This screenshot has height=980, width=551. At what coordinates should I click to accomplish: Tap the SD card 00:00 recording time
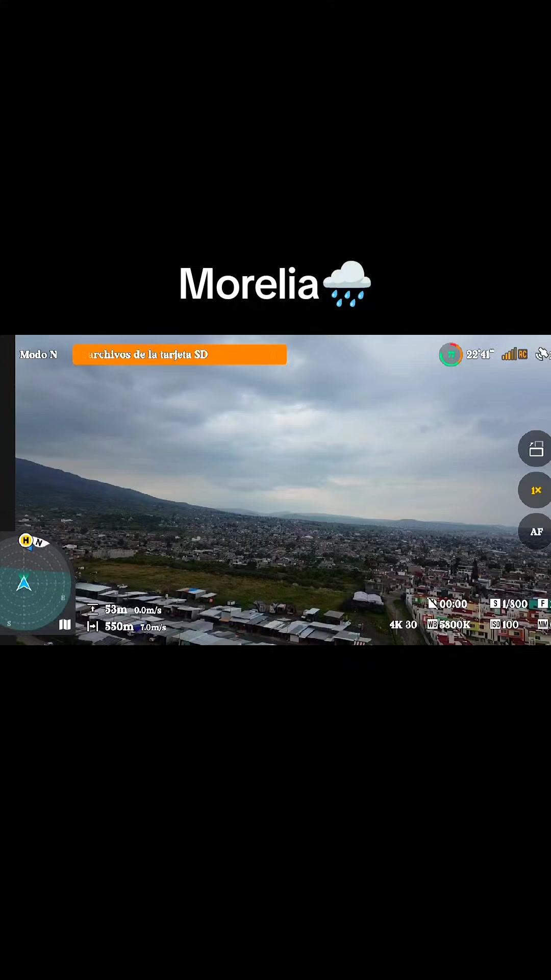[x=447, y=604]
